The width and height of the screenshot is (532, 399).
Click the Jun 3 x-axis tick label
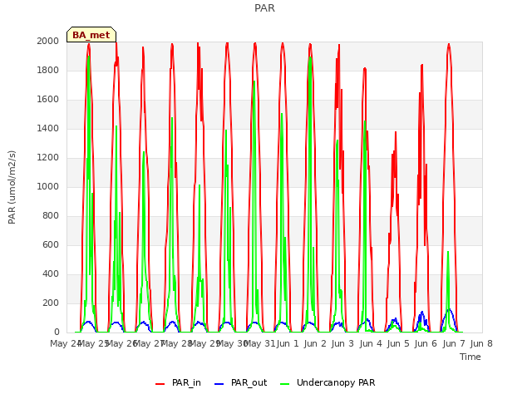[x=342, y=343]
